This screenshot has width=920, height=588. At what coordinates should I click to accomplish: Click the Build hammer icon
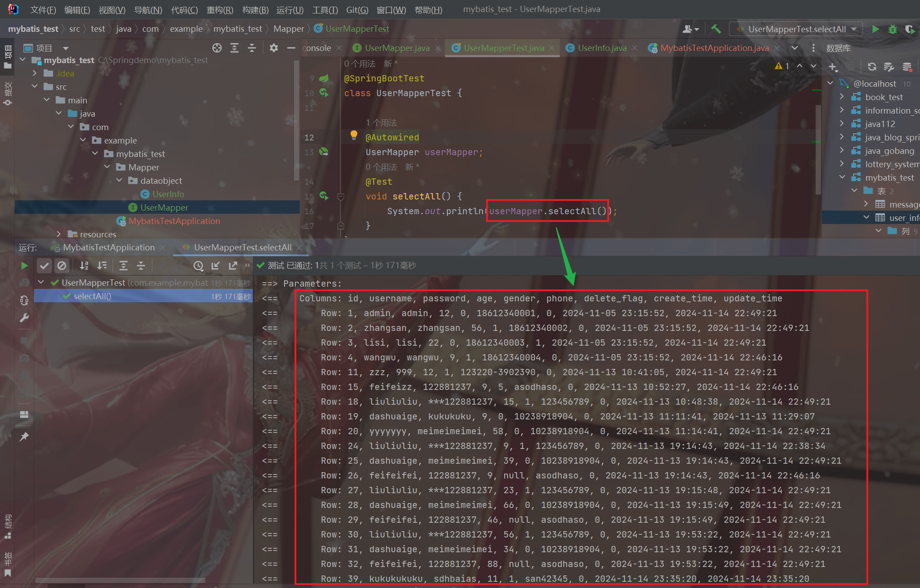(716, 29)
